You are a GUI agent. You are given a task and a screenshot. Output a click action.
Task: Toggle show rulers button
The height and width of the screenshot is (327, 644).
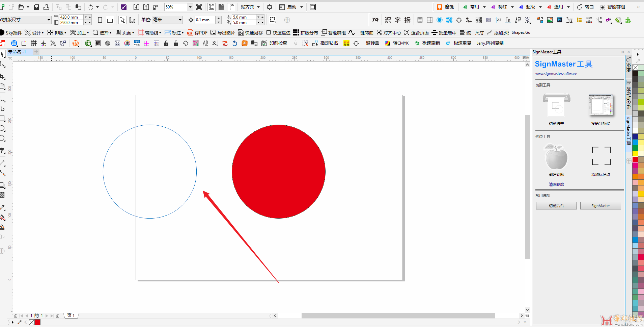coord(212,7)
